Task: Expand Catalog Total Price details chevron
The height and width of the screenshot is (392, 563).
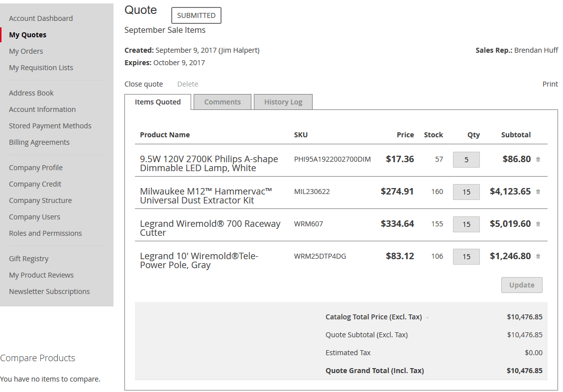Action: point(427,318)
